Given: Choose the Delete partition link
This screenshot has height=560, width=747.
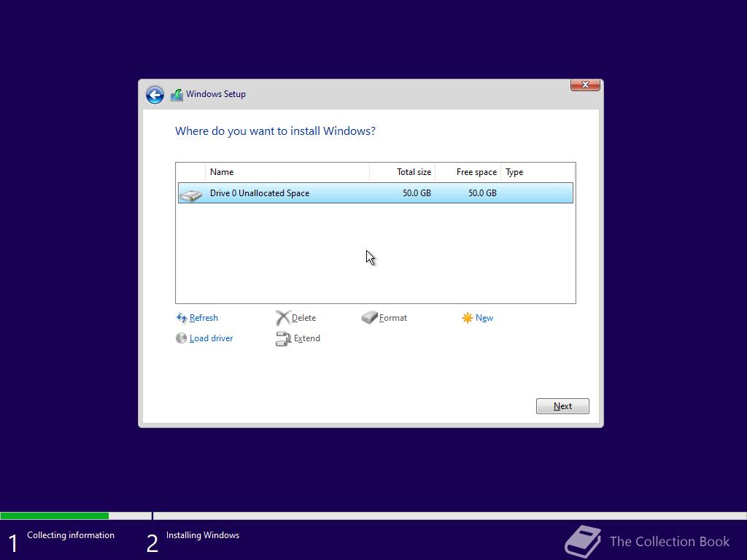Looking at the screenshot, I should (x=303, y=318).
